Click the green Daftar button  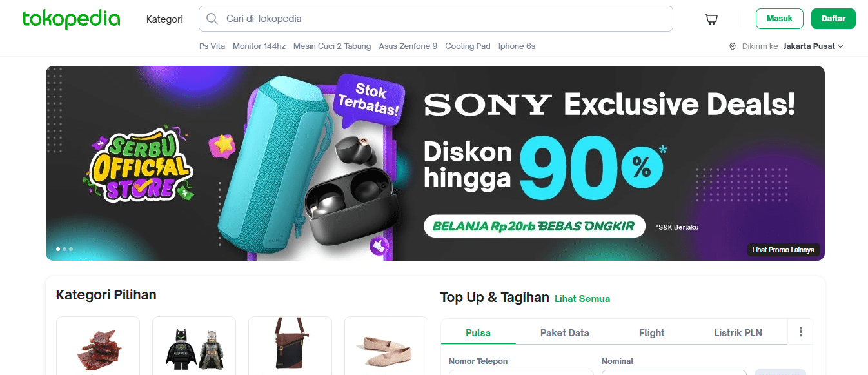coord(833,19)
